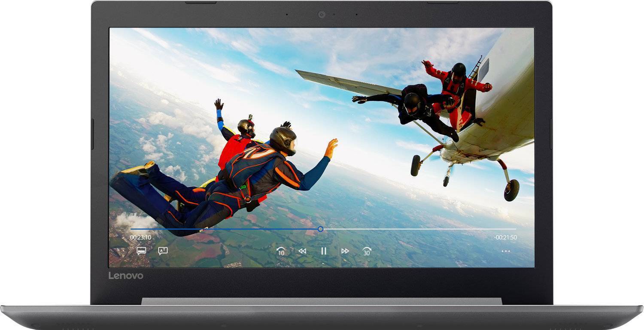Open the subtitles and captions menu
Image resolution: width=644 pixels, height=330 pixels.
[141, 251]
